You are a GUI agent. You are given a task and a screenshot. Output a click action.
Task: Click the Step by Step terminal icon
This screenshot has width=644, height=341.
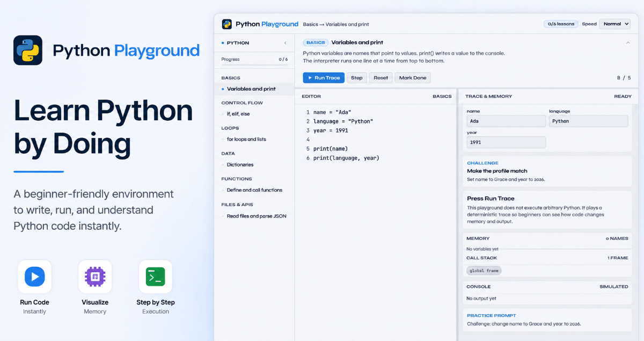click(156, 277)
